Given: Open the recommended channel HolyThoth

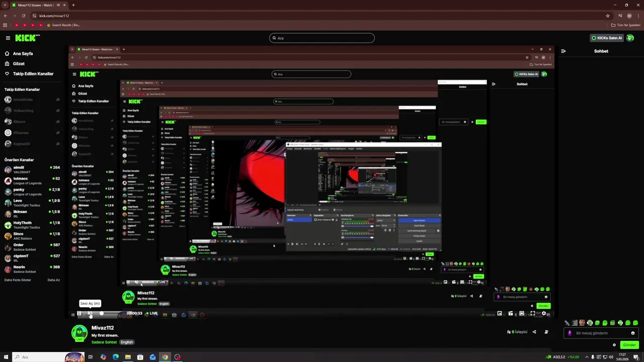Looking at the screenshot, I should pyautogui.click(x=32, y=225).
